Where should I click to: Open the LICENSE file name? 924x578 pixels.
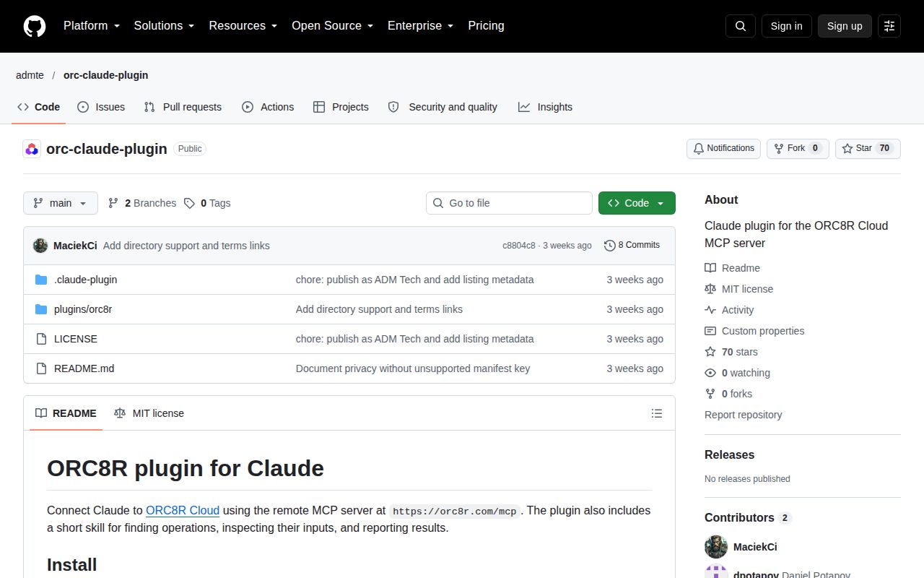click(x=76, y=339)
